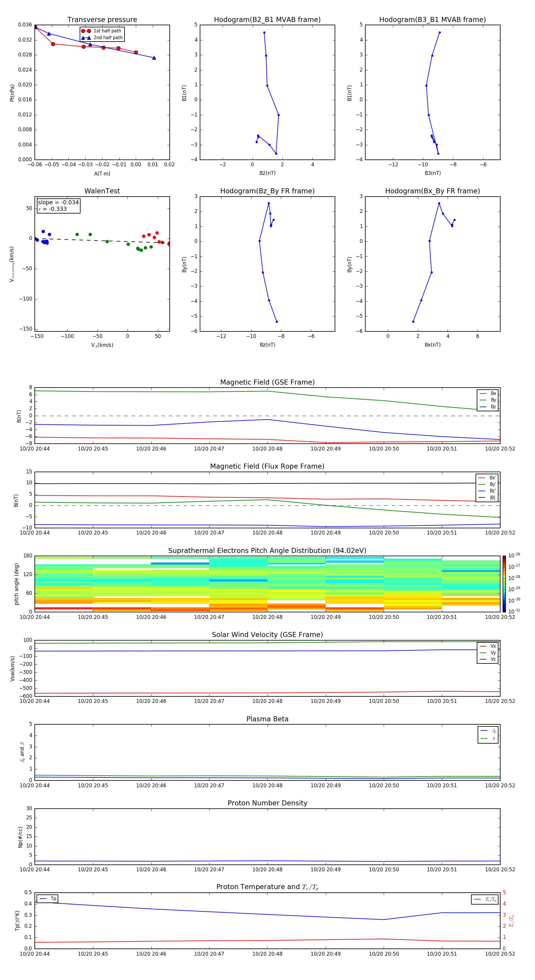The image size is (535, 980).
Task: Click the 'Magnetic Field (Flux Rope Frame)' title
Action: [x=267, y=467]
